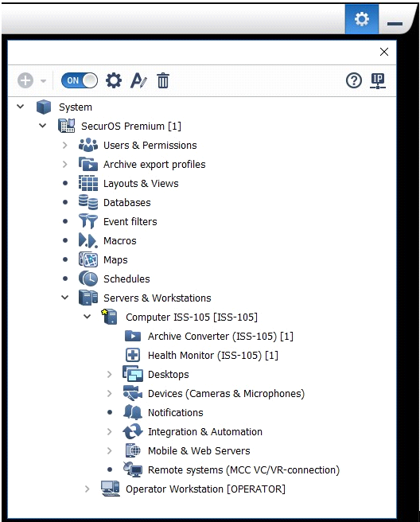420x522 pixels.
Task: Select Remote systems (MCC VC/VR-connection) label
Action: pyautogui.click(x=243, y=469)
